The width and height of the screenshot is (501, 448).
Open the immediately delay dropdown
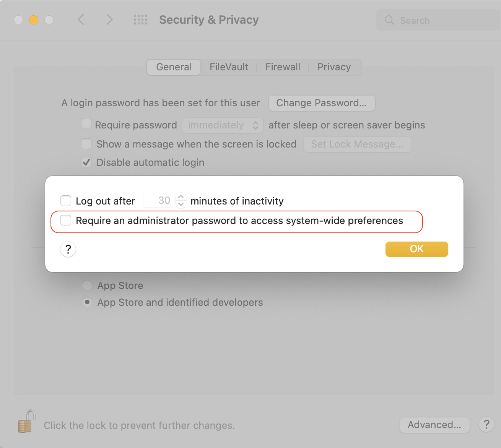point(222,125)
